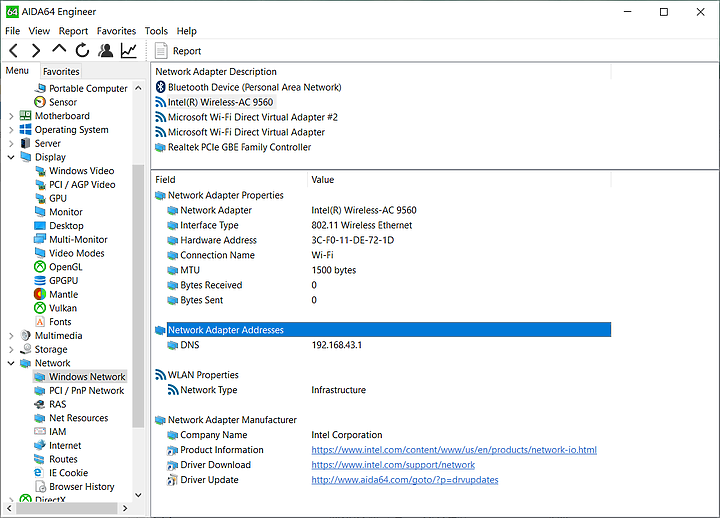Select Realtek PCIe GBE Family Controller

coord(239,147)
